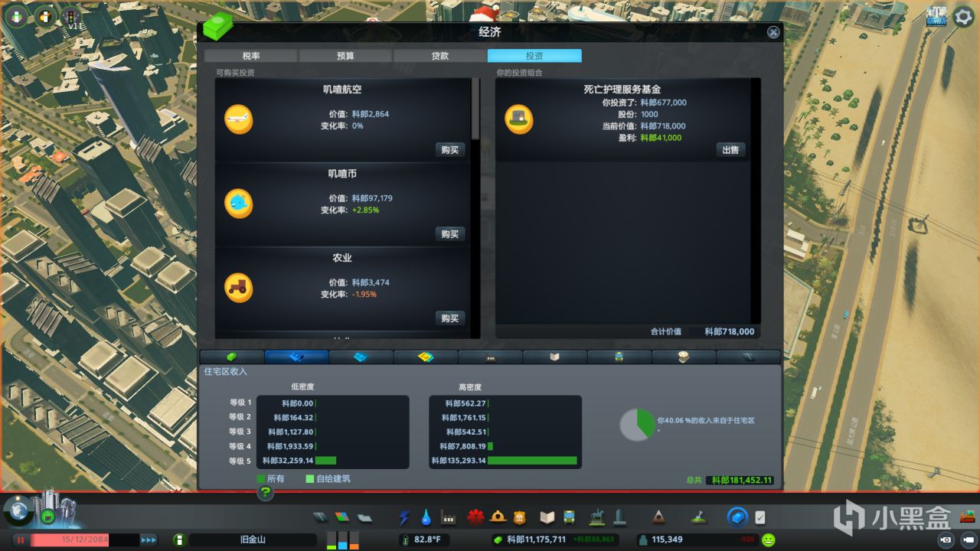Open the green cash income category tab

(x=232, y=357)
